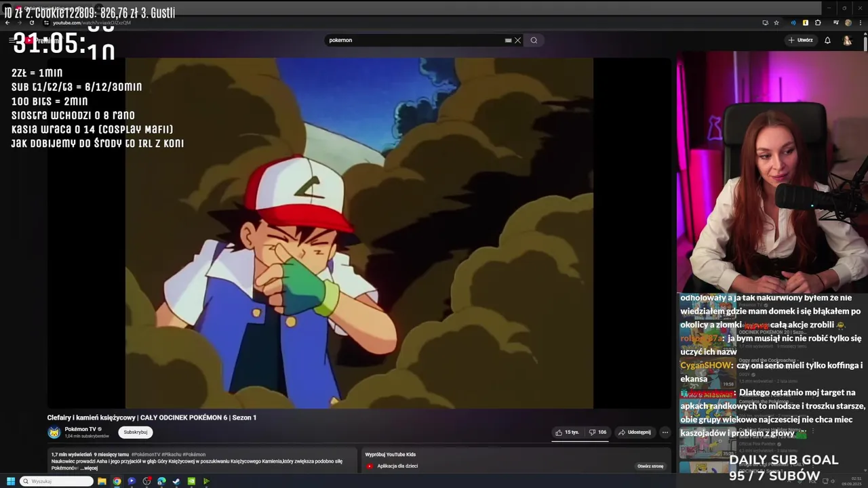Open Chrome's three-dot menu

coord(860,22)
